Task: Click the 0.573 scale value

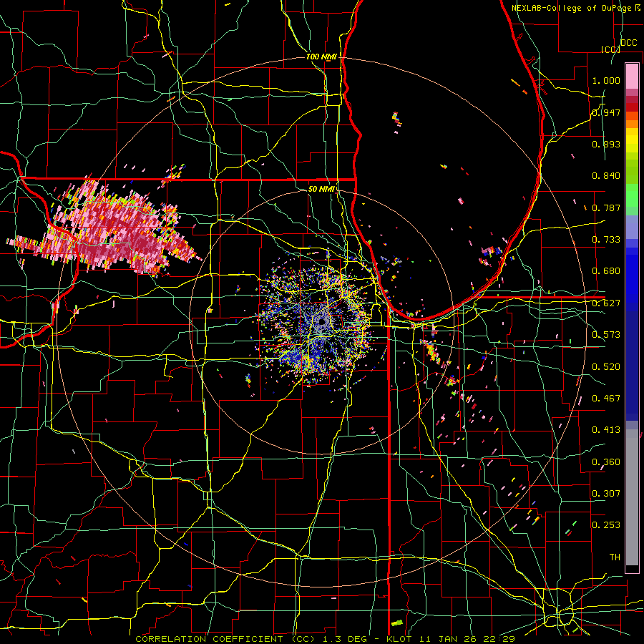Action: 606,335
